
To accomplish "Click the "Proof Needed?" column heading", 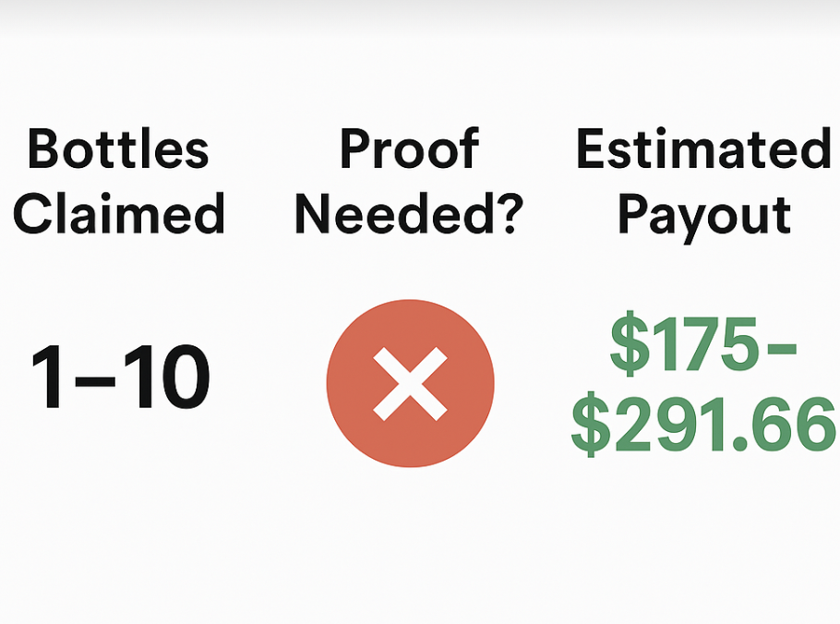I will 409,182.
